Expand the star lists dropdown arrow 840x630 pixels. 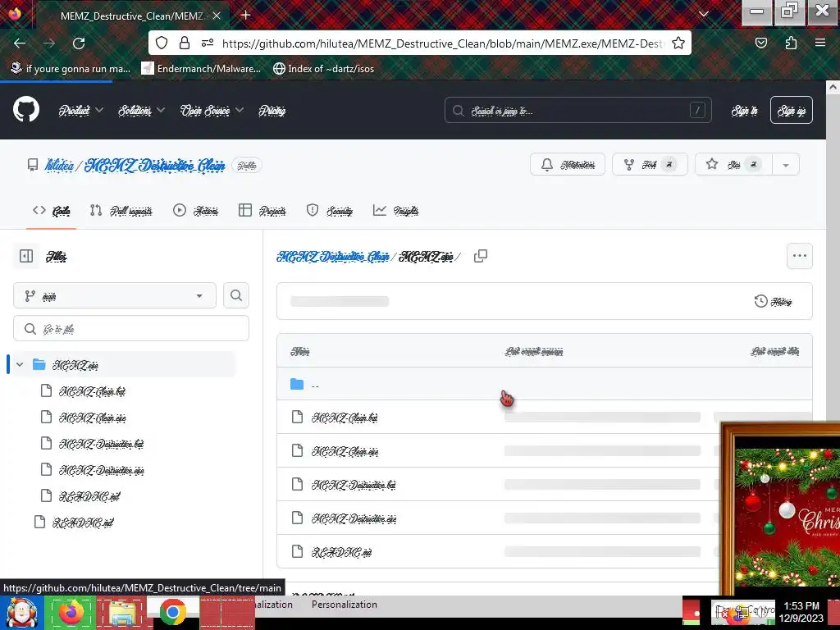785,165
